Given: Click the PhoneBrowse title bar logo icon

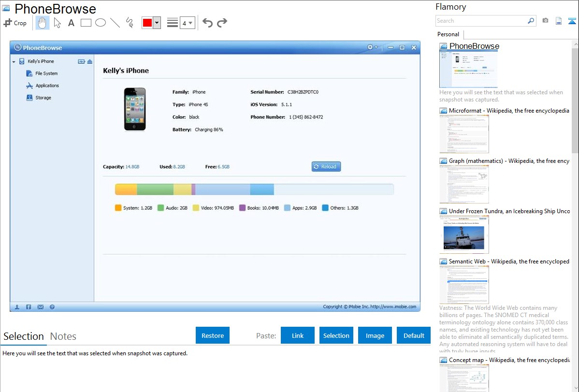Looking at the screenshot, I should (x=17, y=48).
